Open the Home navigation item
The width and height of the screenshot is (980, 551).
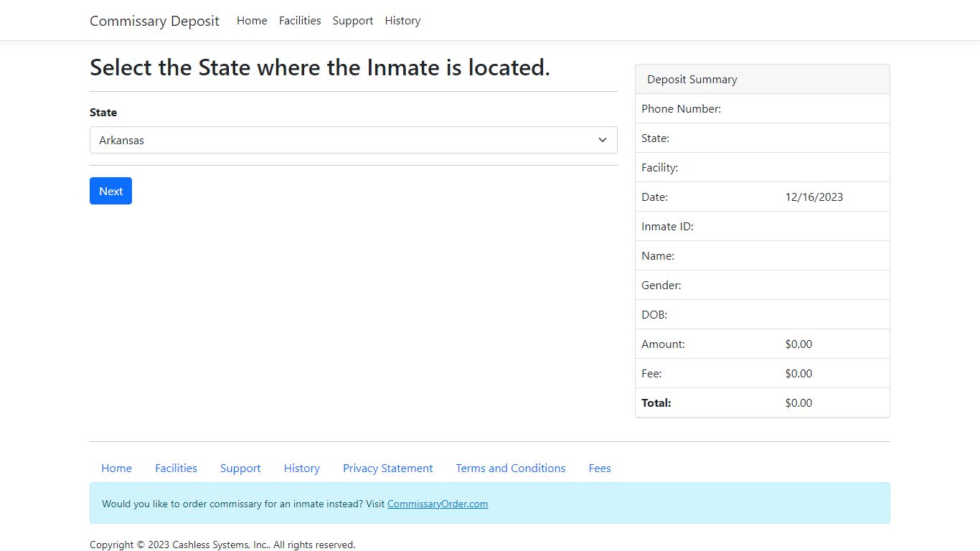click(x=252, y=20)
